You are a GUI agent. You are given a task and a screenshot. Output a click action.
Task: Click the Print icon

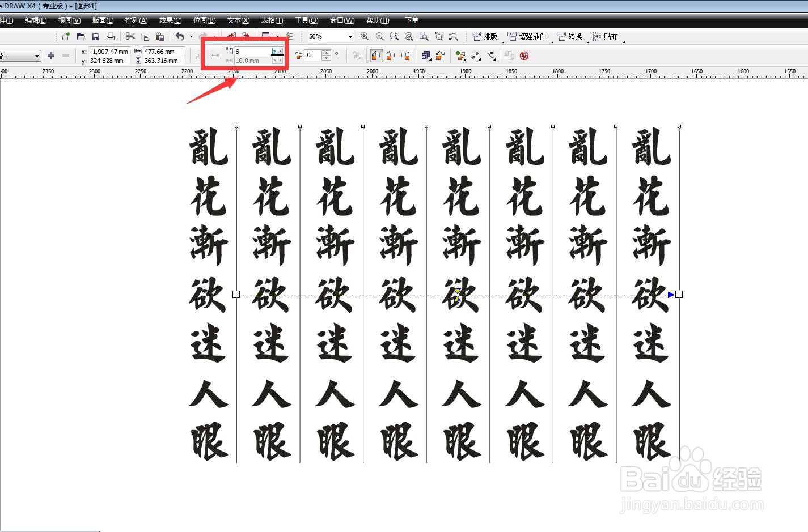coord(111,36)
